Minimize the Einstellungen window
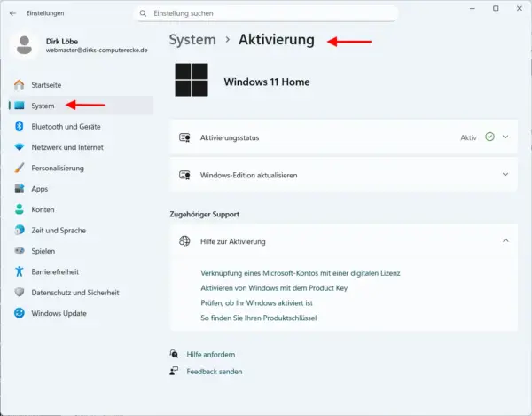 click(473, 9)
